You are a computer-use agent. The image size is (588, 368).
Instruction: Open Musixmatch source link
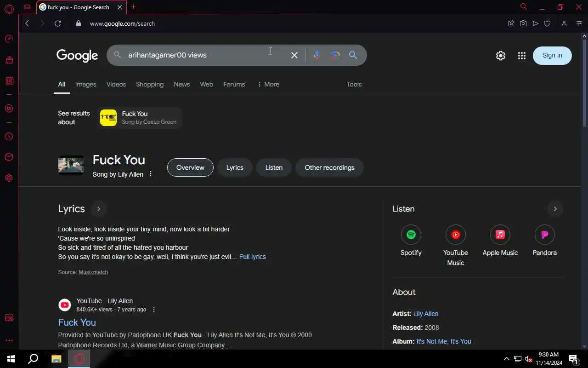pyautogui.click(x=93, y=272)
